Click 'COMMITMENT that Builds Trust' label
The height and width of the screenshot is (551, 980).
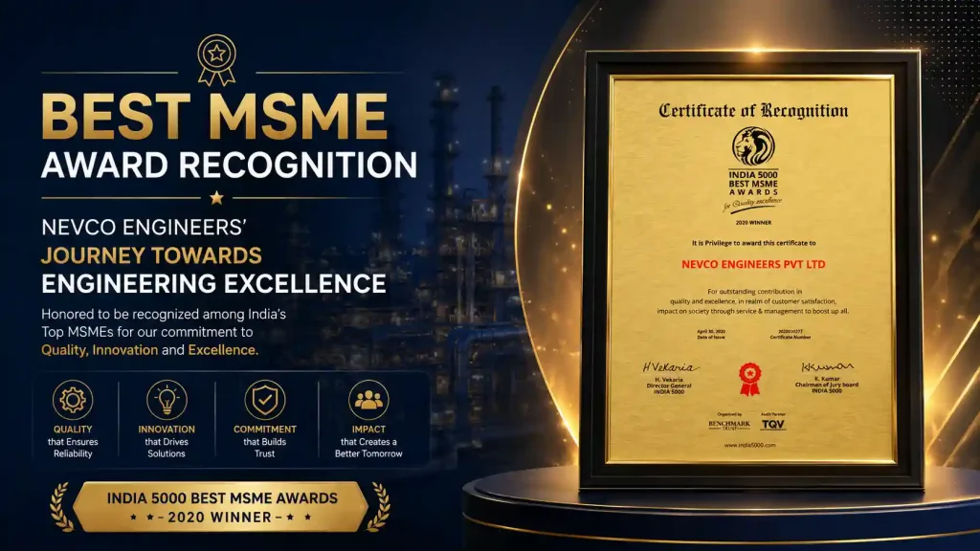pyautogui.click(x=265, y=441)
